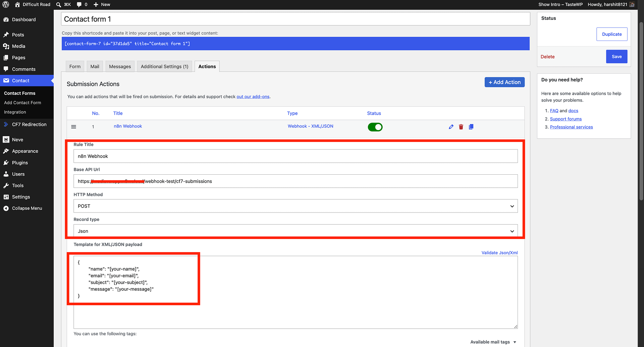Click the + Add Action button
The height and width of the screenshot is (347, 644).
coord(504,82)
